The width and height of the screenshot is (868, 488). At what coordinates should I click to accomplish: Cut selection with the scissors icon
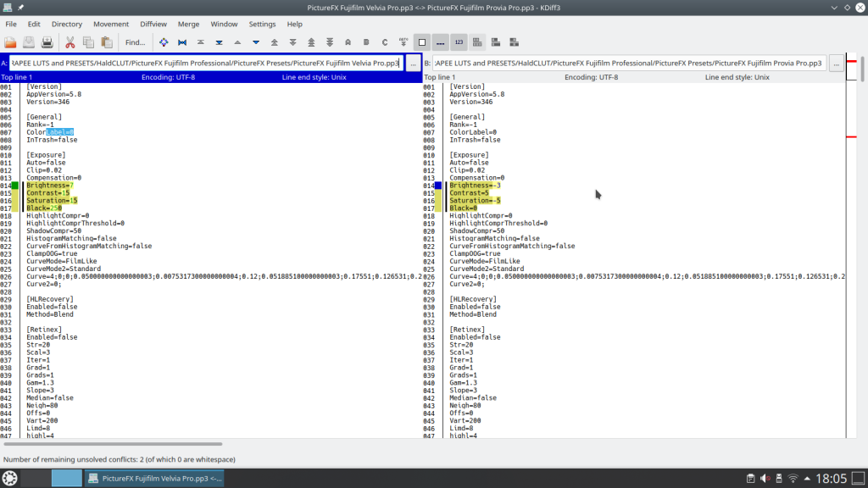tap(70, 42)
